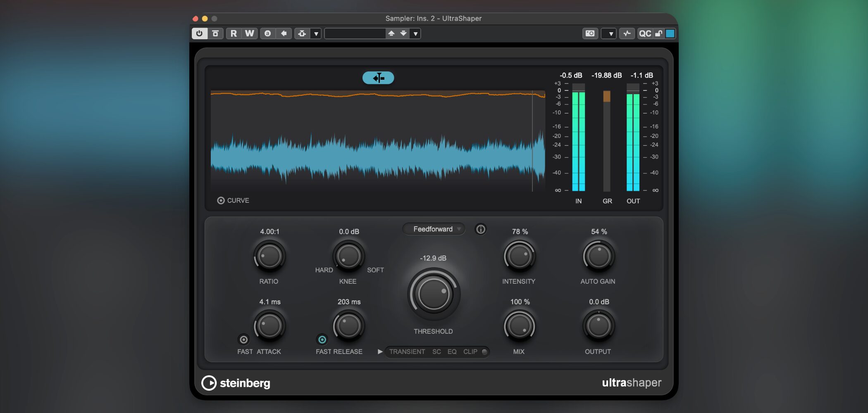Viewport: 868px width, 413px height.
Task: Click the unlocked padlock icon
Action: click(x=658, y=33)
